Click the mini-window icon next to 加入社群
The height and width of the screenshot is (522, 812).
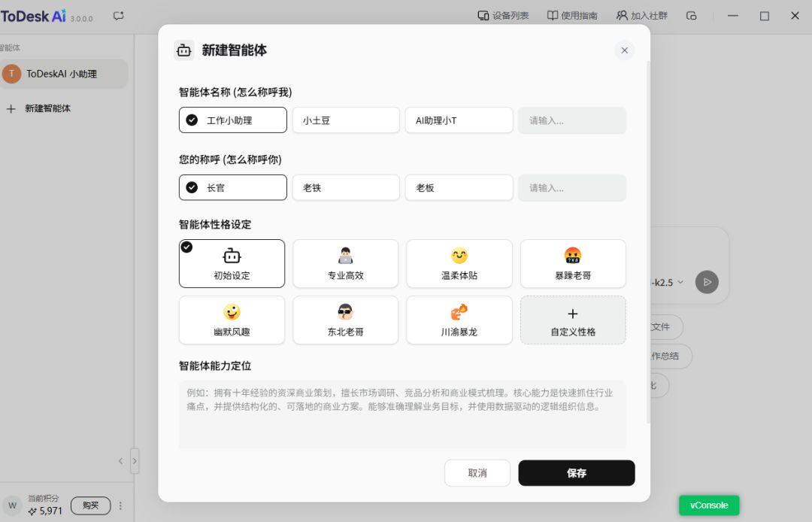(x=692, y=16)
